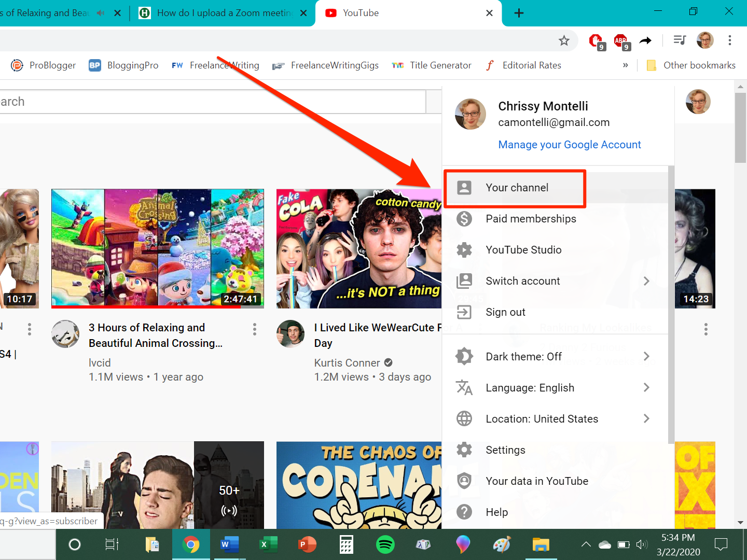Open a new browser tab with the plus button
The width and height of the screenshot is (747, 560).
click(x=519, y=13)
